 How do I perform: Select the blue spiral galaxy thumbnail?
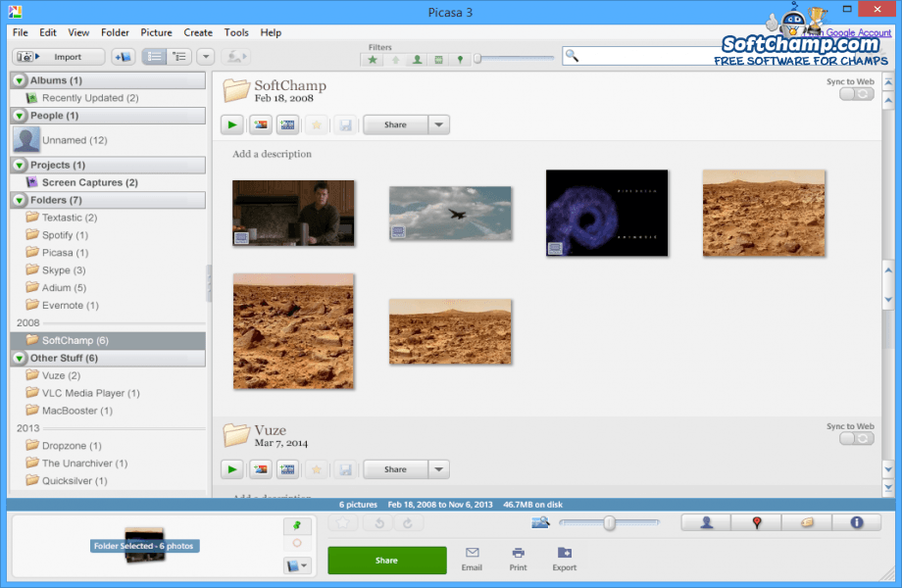coord(607,213)
